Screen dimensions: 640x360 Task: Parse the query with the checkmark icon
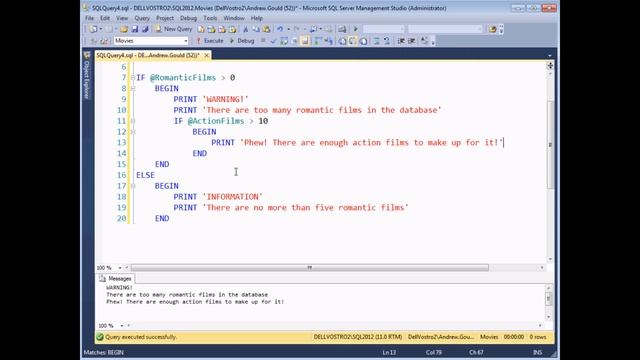click(273, 41)
